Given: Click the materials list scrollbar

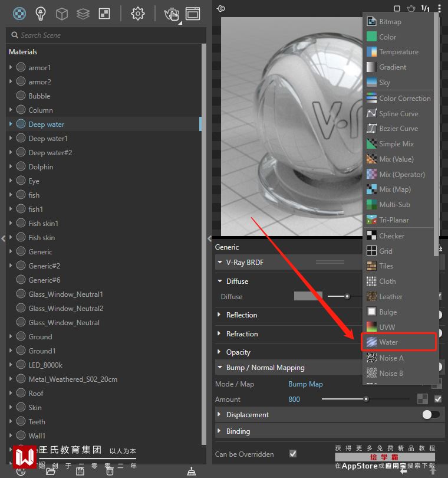Looking at the screenshot, I should pos(204,244).
